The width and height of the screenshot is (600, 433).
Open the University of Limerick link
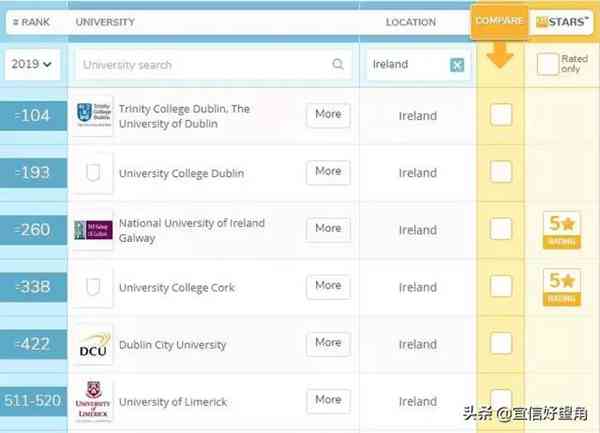tap(172, 402)
